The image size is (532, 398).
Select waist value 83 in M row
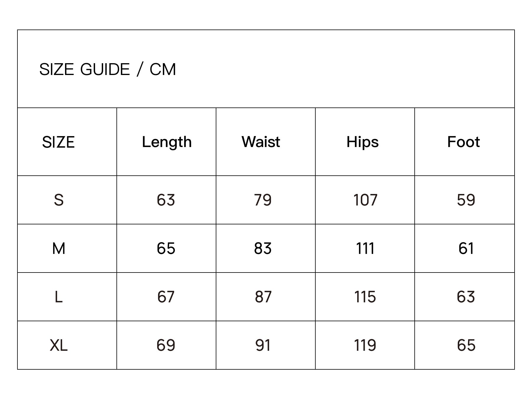(x=263, y=248)
